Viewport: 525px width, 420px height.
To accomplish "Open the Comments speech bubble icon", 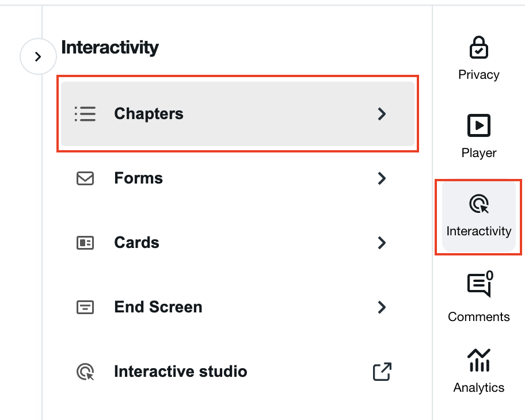I will [479, 285].
